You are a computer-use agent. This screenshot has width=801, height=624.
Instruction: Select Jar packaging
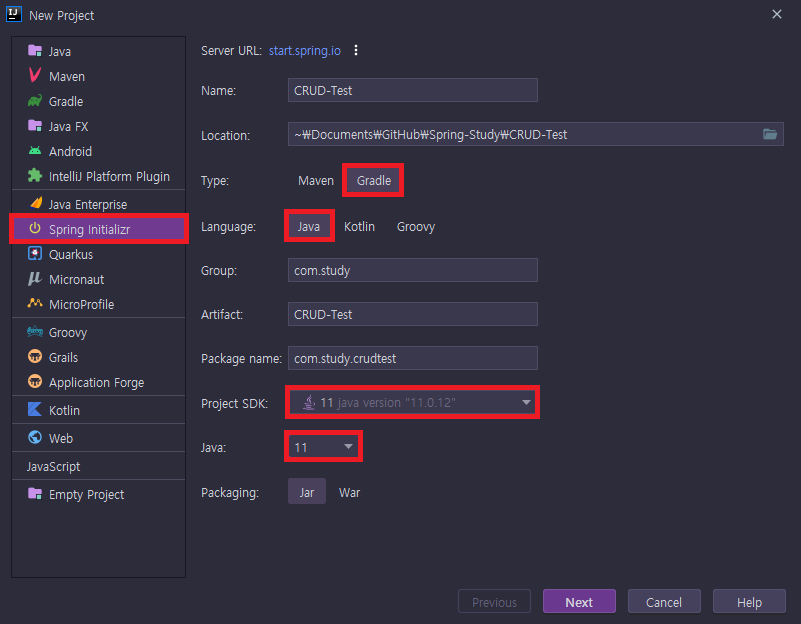(x=307, y=492)
